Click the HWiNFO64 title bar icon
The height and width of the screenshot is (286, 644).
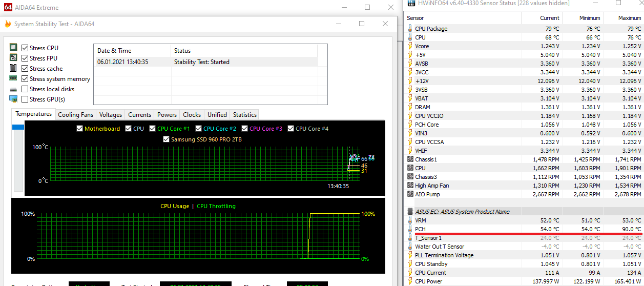pos(410,3)
